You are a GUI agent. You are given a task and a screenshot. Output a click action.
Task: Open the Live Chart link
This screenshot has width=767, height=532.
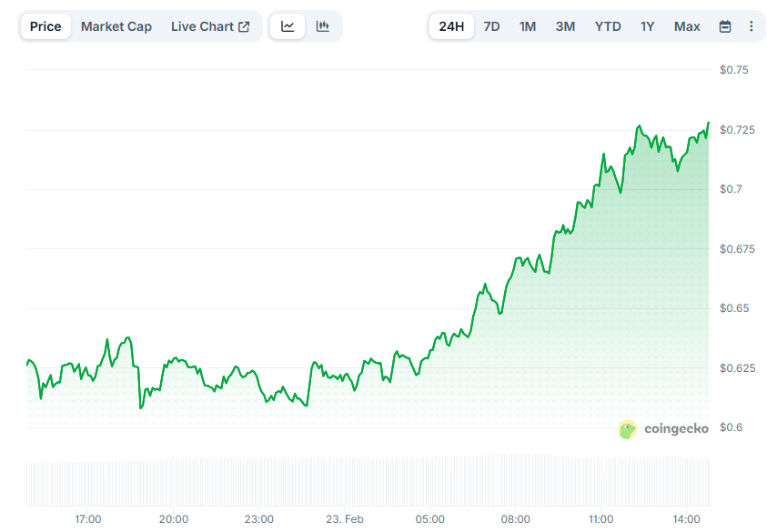204,26
